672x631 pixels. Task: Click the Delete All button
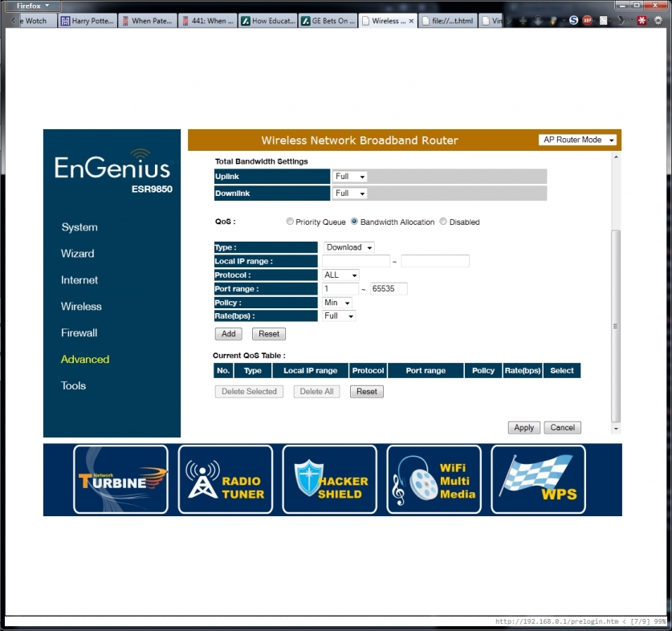pos(316,392)
